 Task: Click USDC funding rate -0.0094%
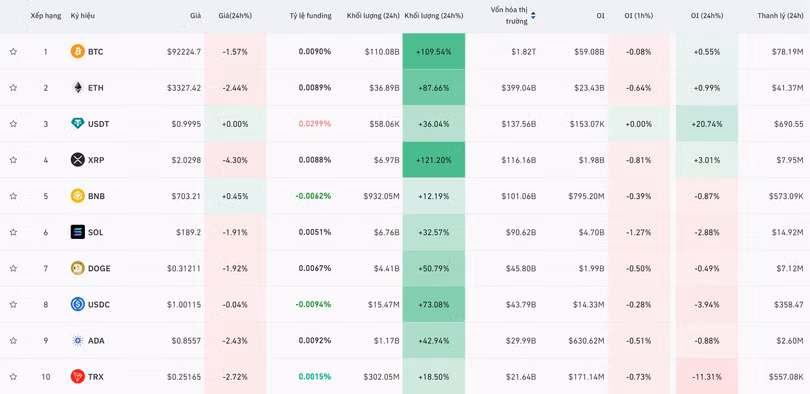click(314, 305)
